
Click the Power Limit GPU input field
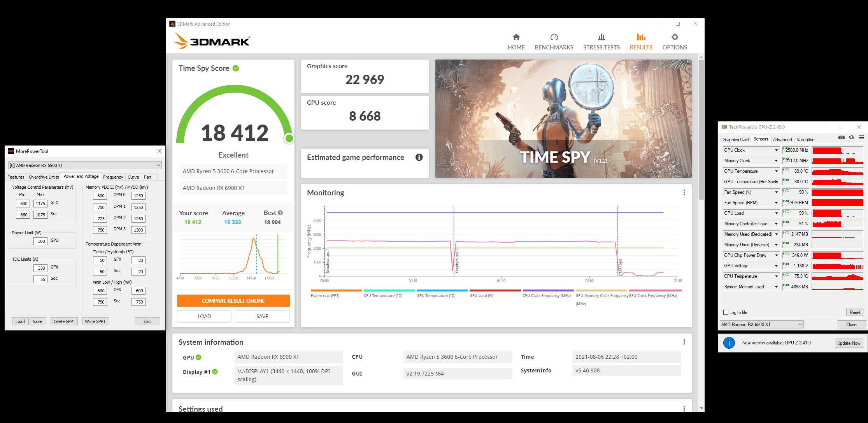click(40, 241)
